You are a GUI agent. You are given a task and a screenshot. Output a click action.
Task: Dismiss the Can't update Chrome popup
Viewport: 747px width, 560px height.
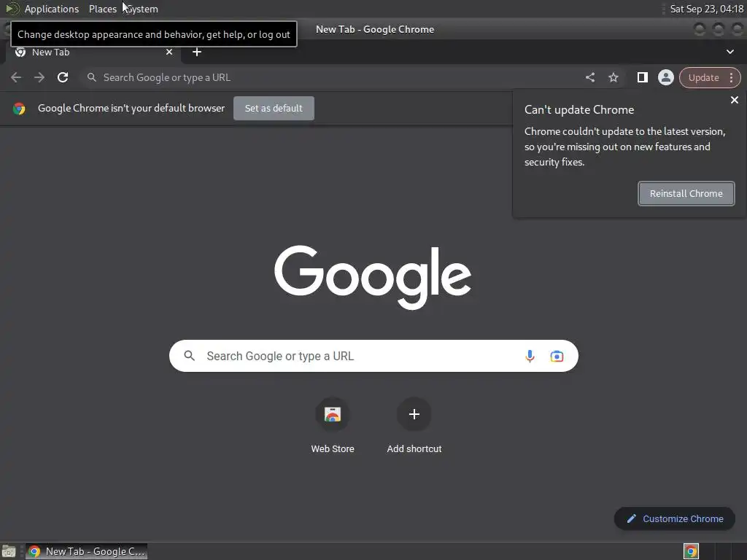734,100
